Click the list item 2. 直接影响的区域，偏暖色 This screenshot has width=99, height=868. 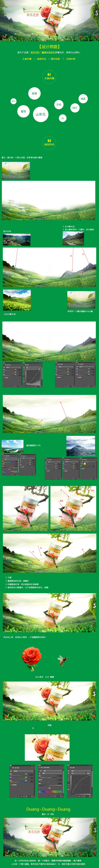tap(17, 581)
